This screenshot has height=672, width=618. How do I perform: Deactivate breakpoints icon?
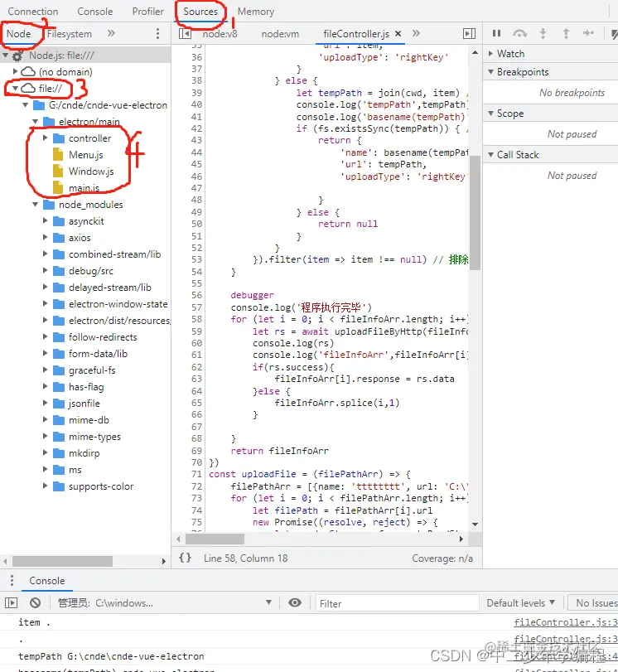pos(614,33)
